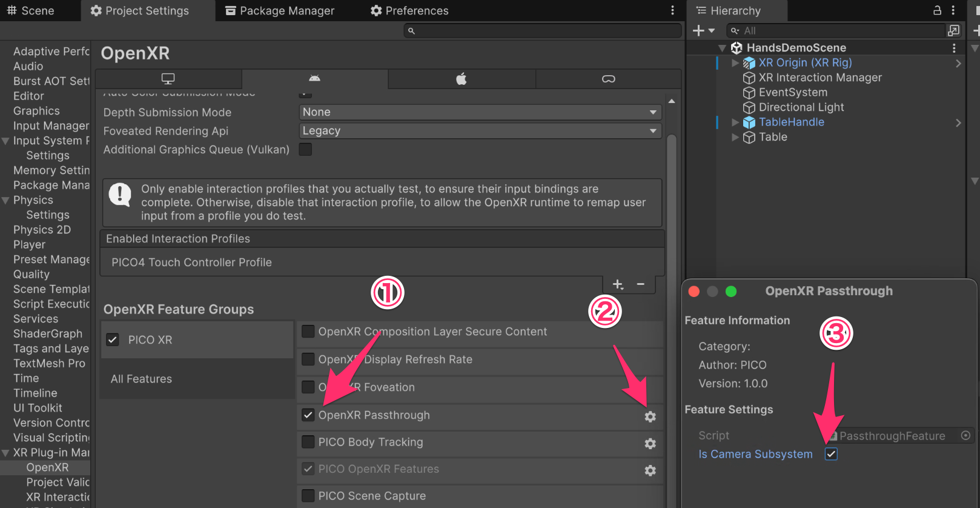Open PICO OpenXR Features gear settings

tap(651, 470)
